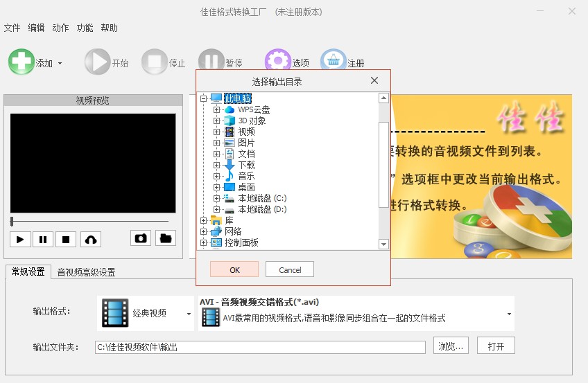The height and width of the screenshot is (383, 588).
Task: Expand the 视频 node
Action: click(x=216, y=132)
